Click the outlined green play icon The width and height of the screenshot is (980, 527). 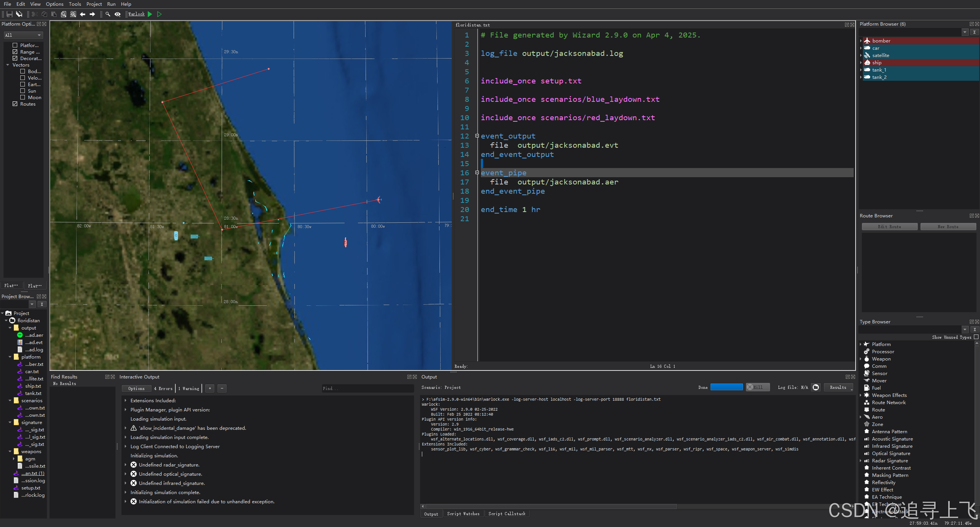tap(160, 14)
